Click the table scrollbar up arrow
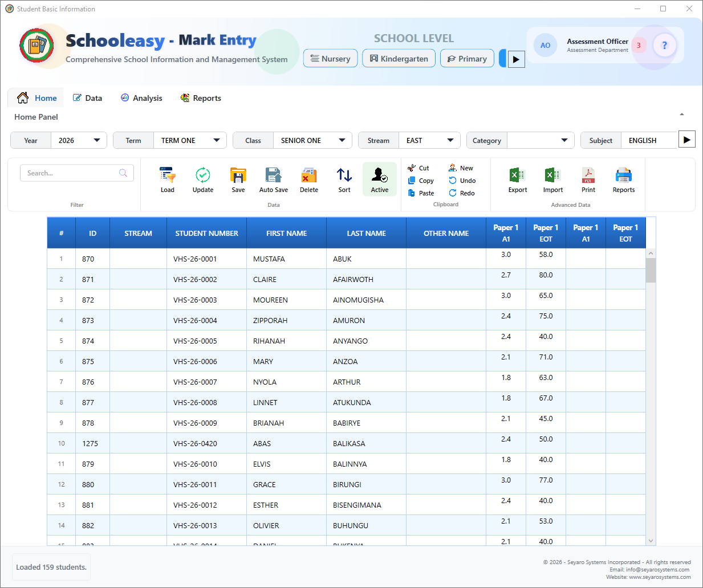This screenshot has height=588, width=703. coord(651,253)
